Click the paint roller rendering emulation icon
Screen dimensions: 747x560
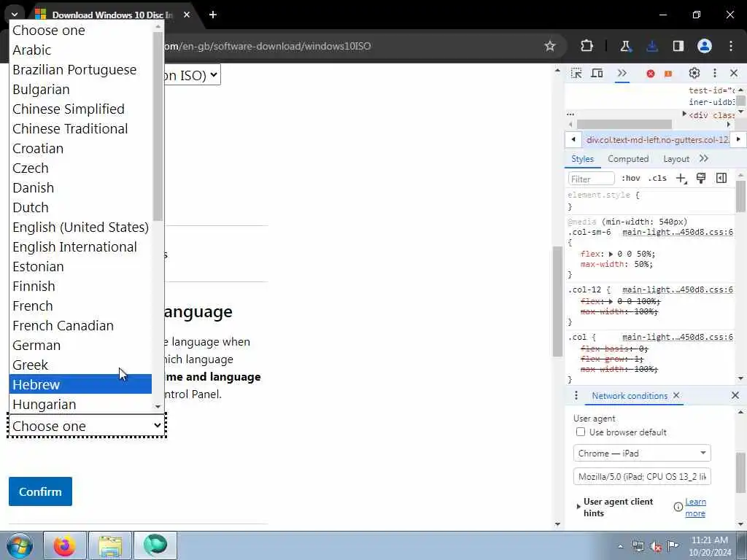701,178
